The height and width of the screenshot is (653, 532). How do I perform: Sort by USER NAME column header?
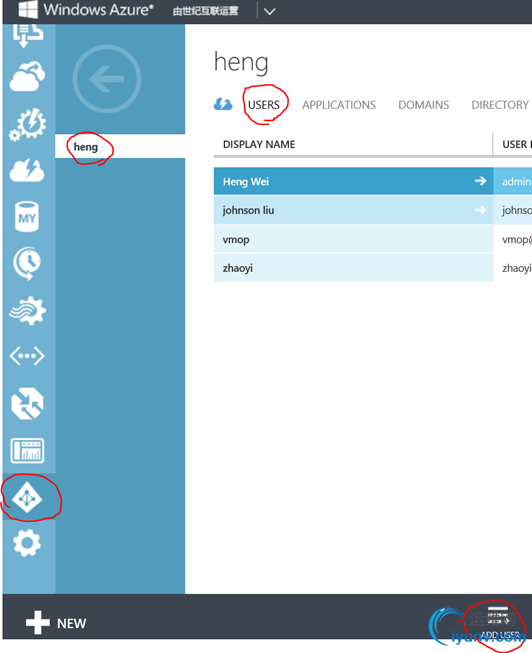coord(517,145)
